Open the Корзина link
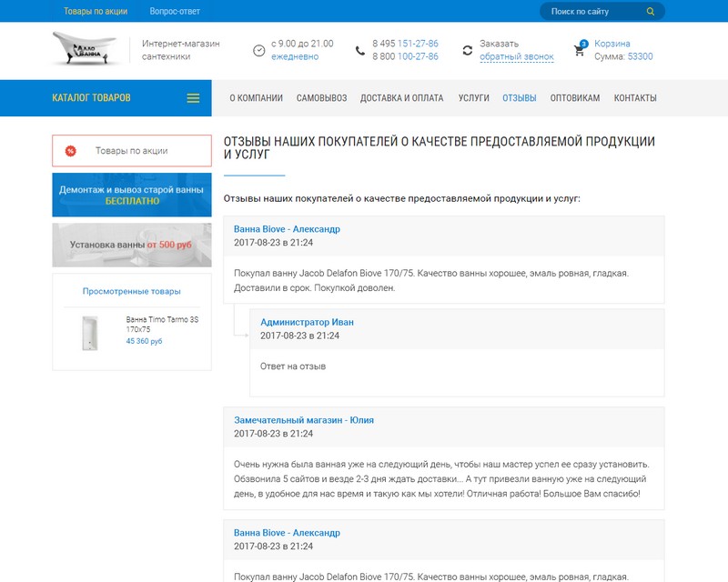 click(x=612, y=44)
